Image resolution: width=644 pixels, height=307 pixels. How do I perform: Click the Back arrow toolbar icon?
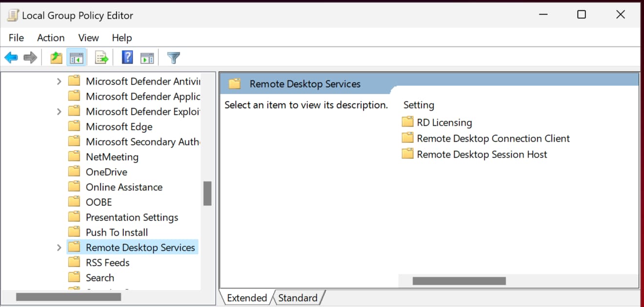(11, 58)
